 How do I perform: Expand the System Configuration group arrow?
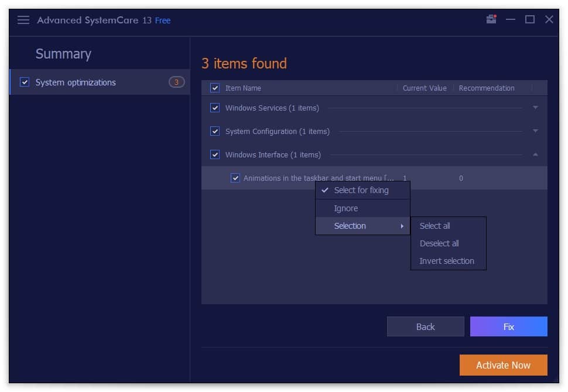click(x=535, y=130)
